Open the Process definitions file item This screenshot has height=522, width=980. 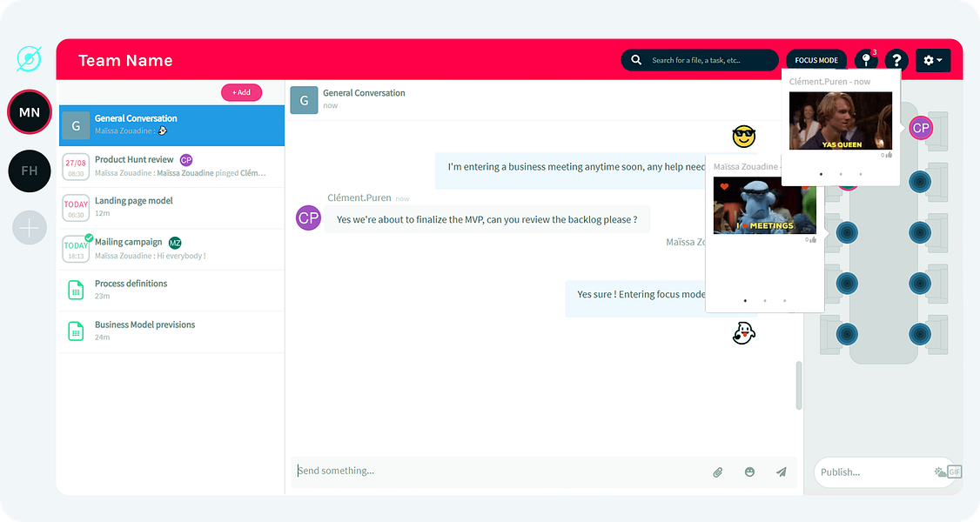[171, 290]
